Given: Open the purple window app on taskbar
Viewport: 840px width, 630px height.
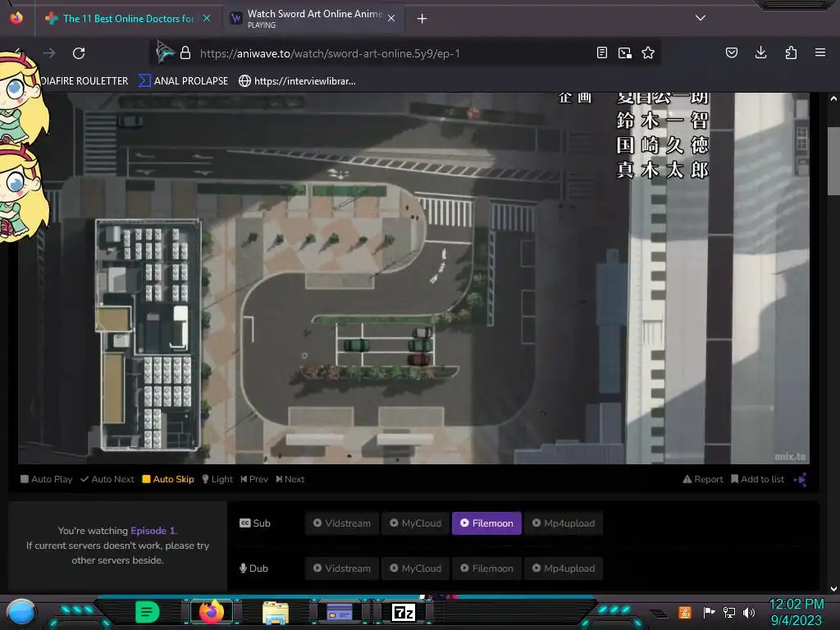Looking at the screenshot, I should [340, 612].
